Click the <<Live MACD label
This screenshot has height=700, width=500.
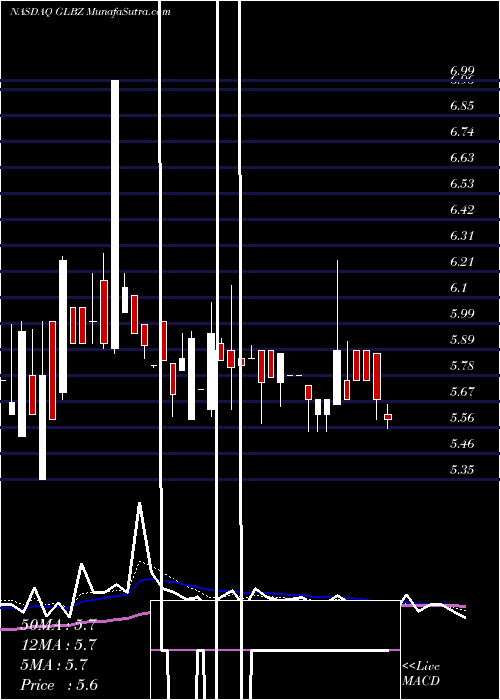[421, 674]
